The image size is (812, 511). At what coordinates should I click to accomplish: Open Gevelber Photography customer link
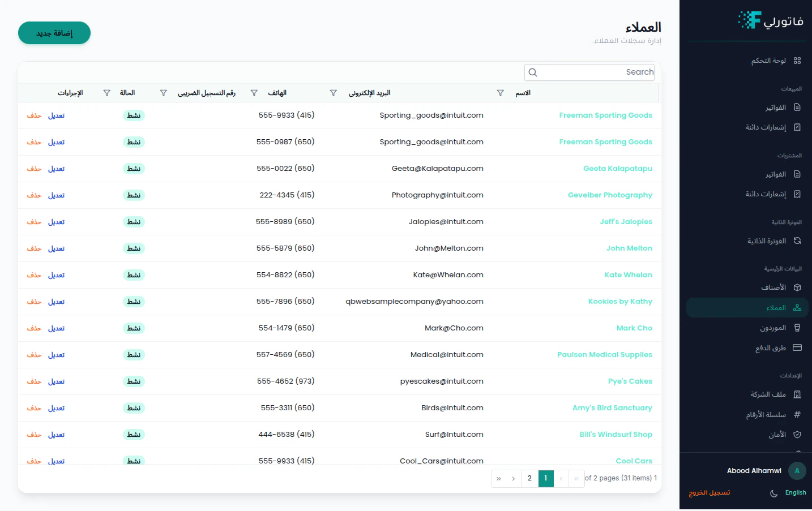[x=610, y=195]
